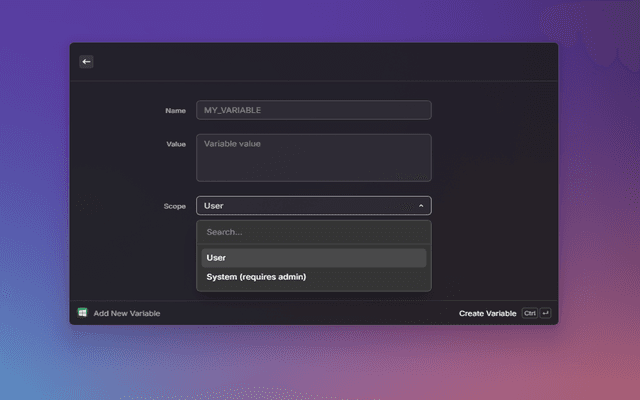This screenshot has height=400, width=640.
Task: Click the Add New Variable title
Action: click(127, 313)
